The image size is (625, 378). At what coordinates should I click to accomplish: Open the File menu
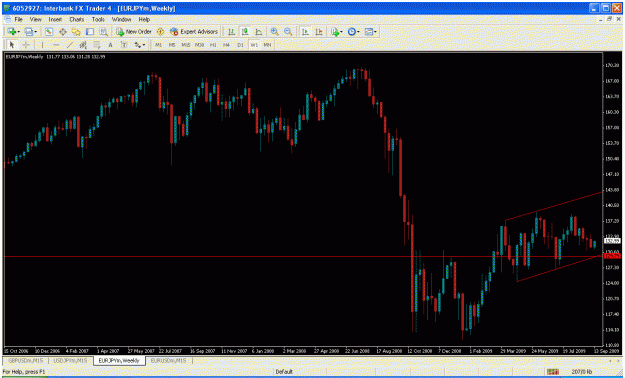pyautogui.click(x=18, y=19)
